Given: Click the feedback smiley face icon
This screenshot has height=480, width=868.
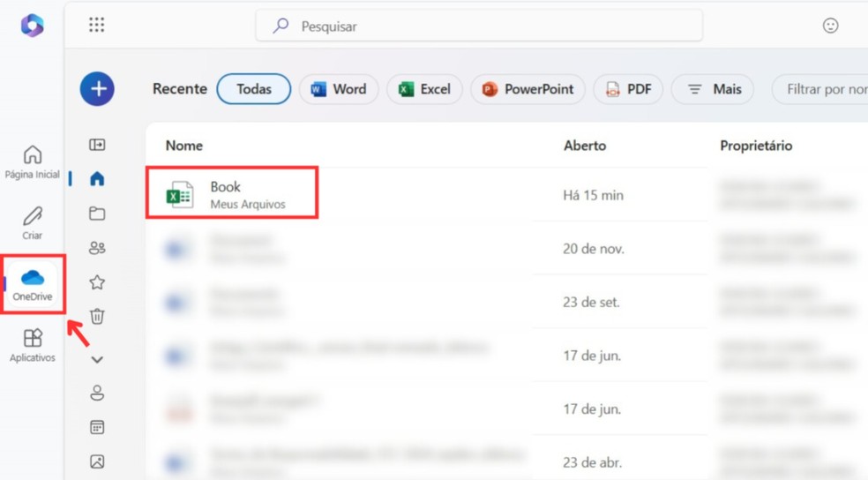Looking at the screenshot, I should click(x=830, y=26).
